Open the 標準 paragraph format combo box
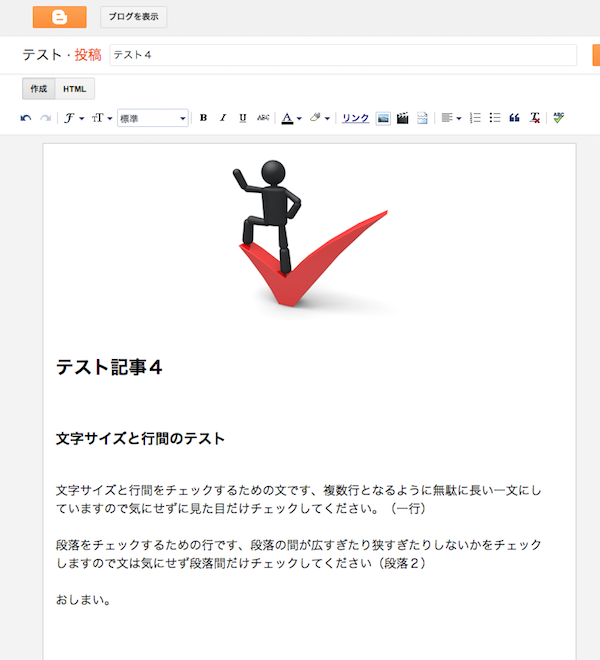This screenshot has width=600, height=660. click(153, 118)
